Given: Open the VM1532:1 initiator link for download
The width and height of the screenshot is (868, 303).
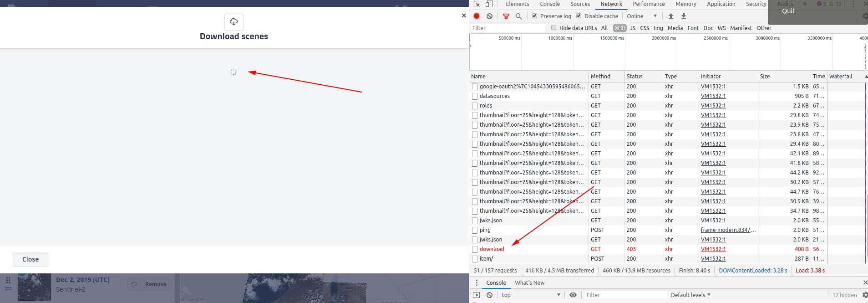Looking at the screenshot, I should [713, 249].
